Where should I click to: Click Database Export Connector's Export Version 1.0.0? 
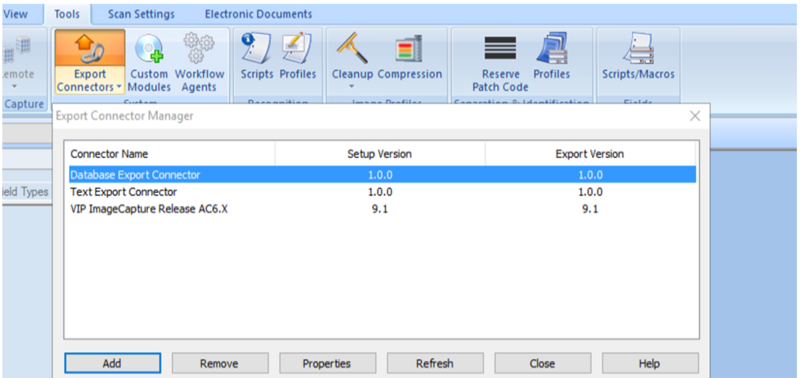coord(590,175)
